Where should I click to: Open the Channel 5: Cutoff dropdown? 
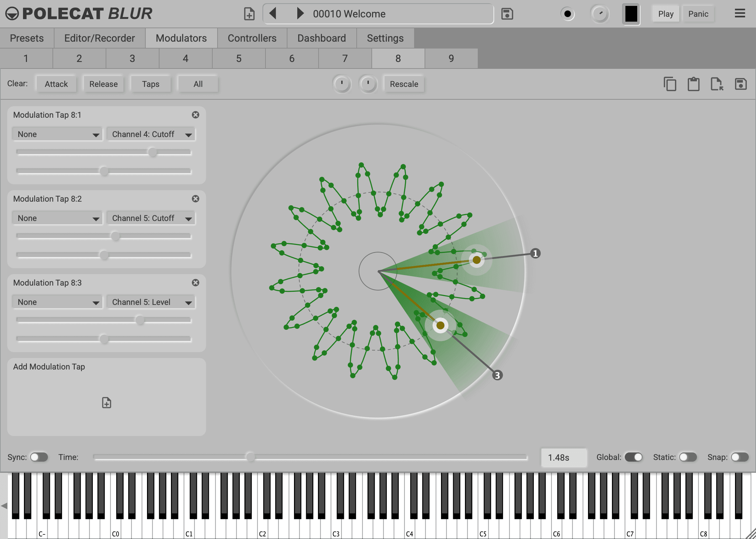(151, 218)
